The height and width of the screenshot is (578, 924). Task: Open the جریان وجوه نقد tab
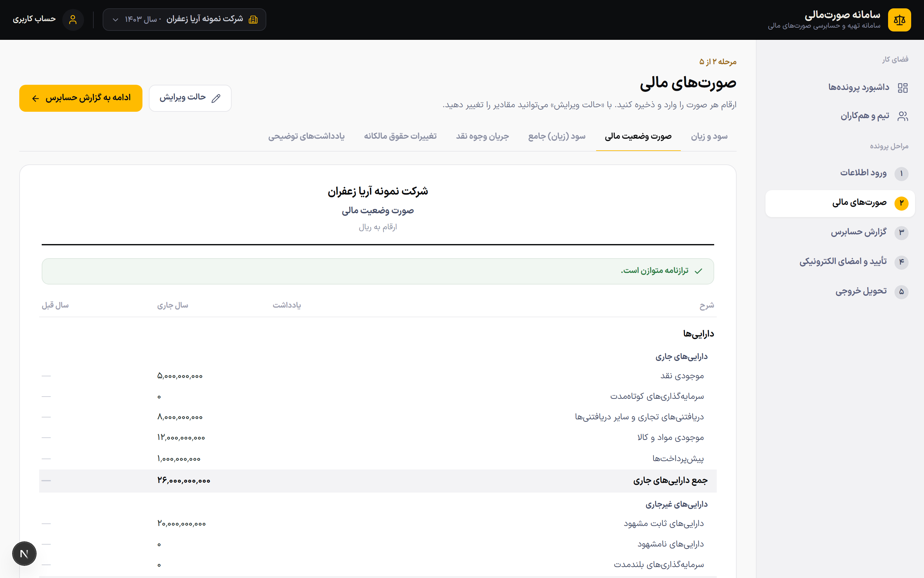pyautogui.click(x=482, y=136)
